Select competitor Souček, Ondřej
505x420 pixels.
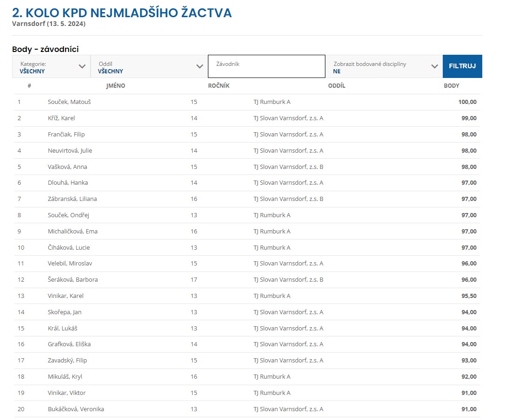68,215
